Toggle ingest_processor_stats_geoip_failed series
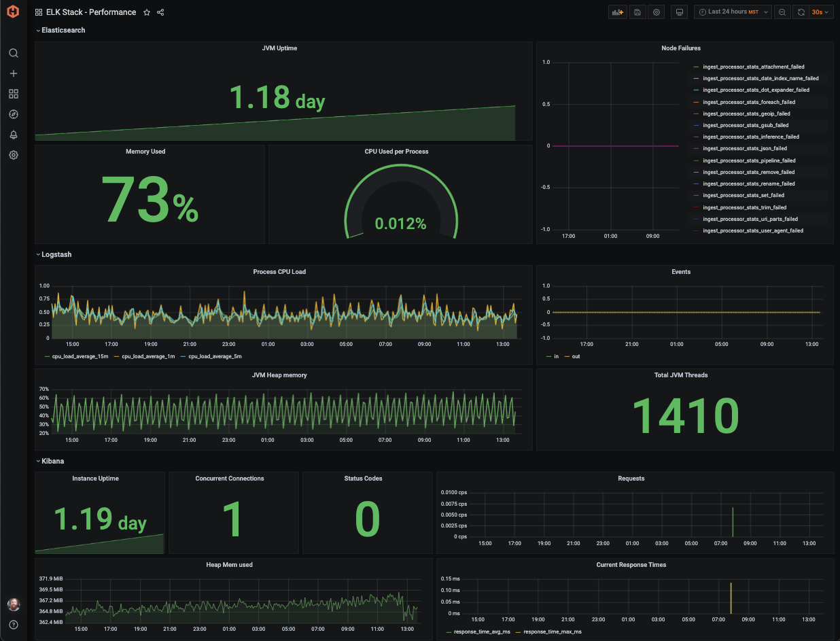 [x=746, y=114]
